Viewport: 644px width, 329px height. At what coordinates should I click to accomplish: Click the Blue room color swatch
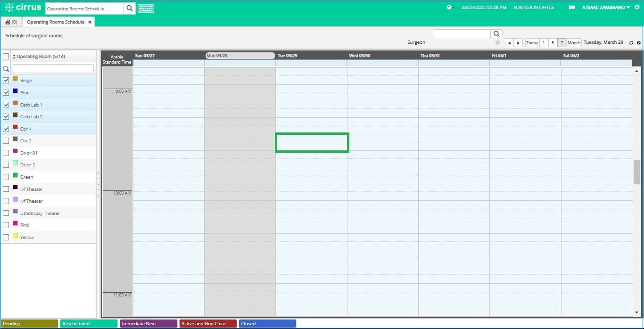[15, 91]
